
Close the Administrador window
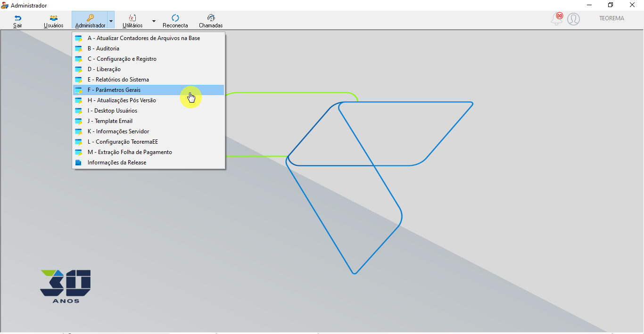coord(632,5)
